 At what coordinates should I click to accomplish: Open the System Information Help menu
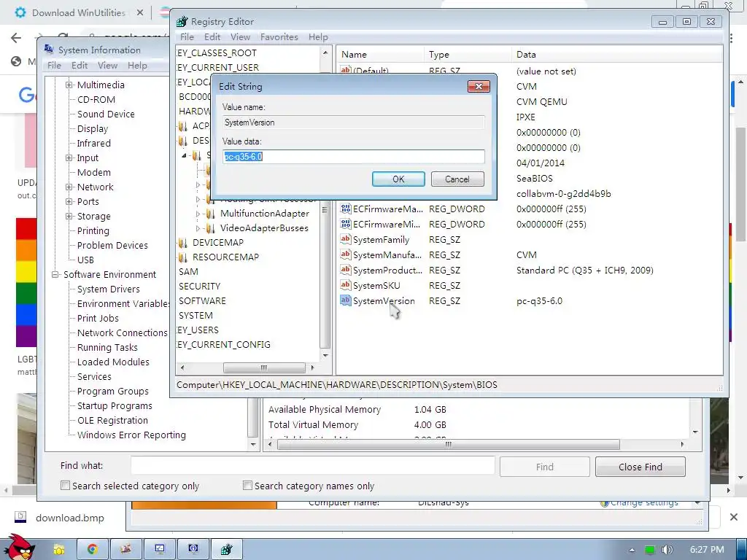coord(137,65)
